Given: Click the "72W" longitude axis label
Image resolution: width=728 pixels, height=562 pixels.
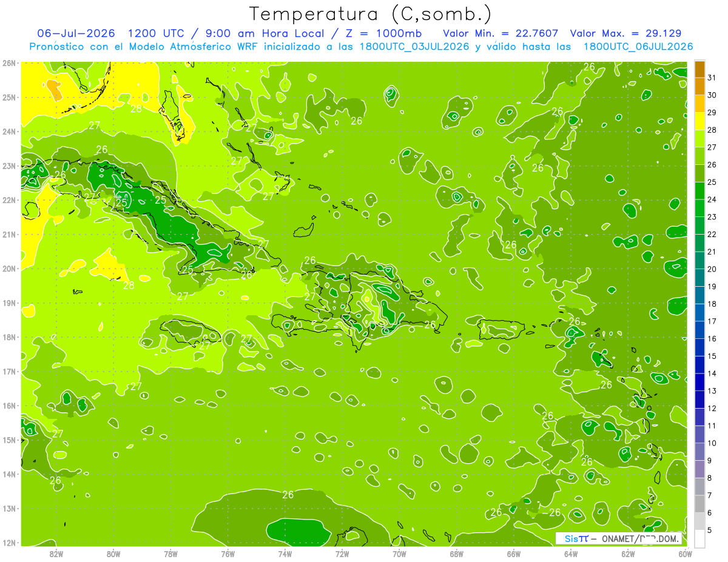Looking at the screenshot, I should coord(342,554).
